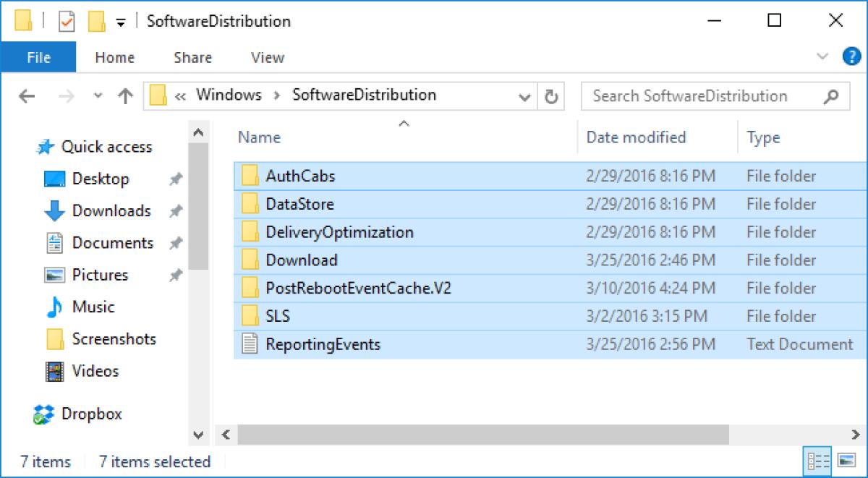This screenshot has height=478, width=868.
Task: Unpin Pictures from Quick access
Action: click(174, 275)
